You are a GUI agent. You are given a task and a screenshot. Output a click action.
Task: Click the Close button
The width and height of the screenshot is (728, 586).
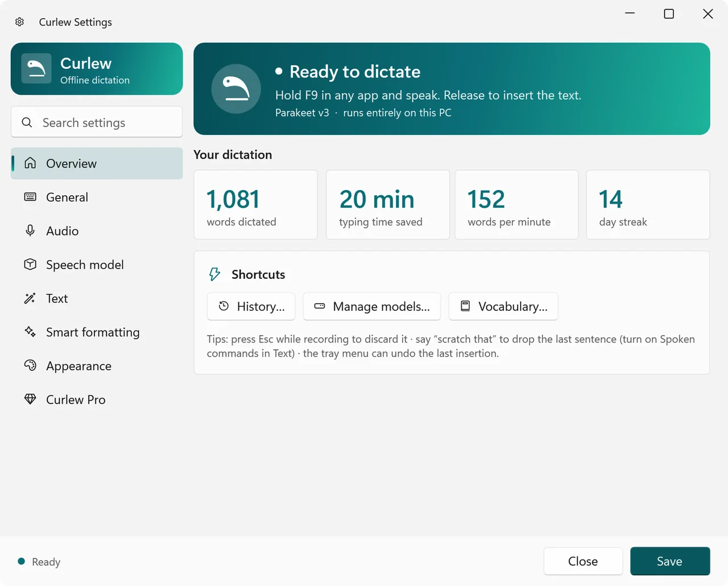point(583,561)
